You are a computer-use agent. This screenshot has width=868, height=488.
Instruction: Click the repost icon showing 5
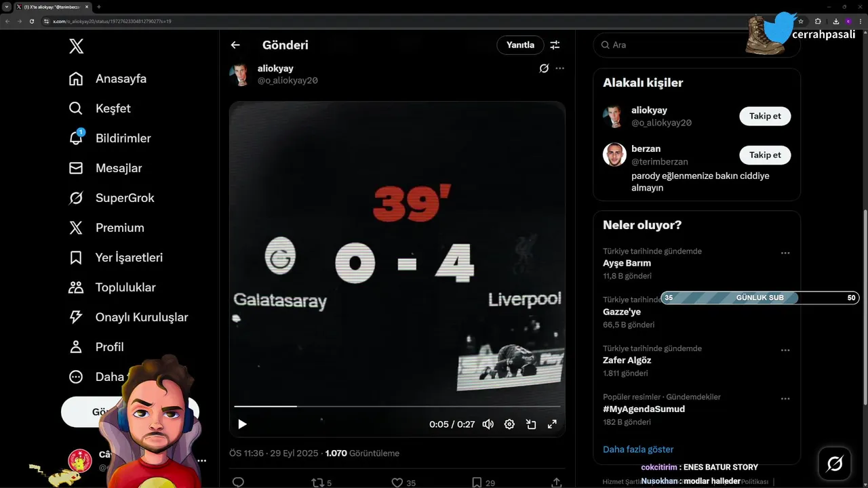pyautogui.click(x=321, y=483)
